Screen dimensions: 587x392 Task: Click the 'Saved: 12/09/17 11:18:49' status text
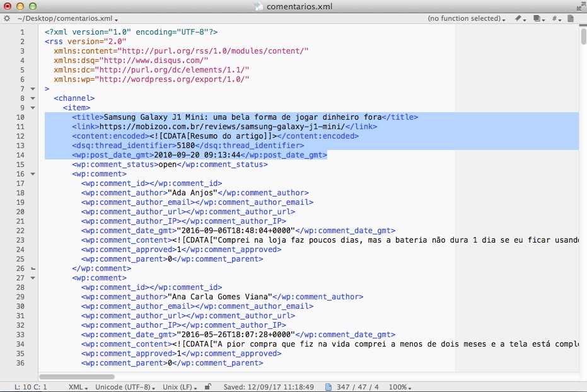[269, 387]
